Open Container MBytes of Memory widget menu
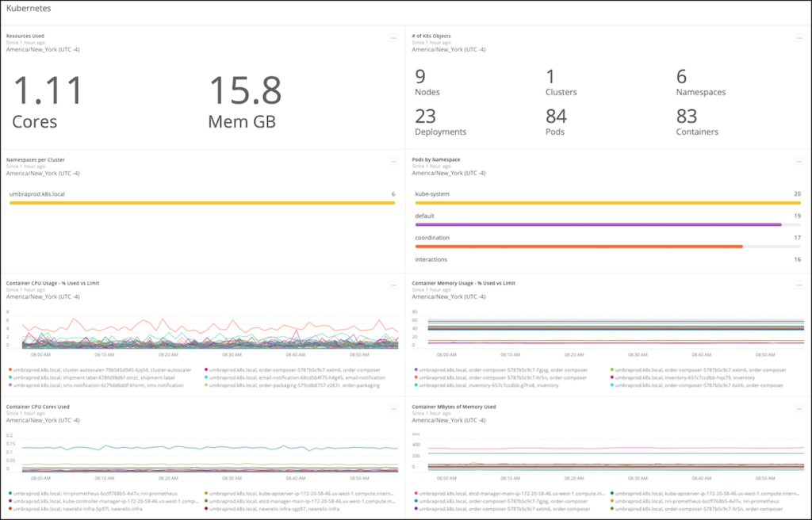 pos(799,408)
